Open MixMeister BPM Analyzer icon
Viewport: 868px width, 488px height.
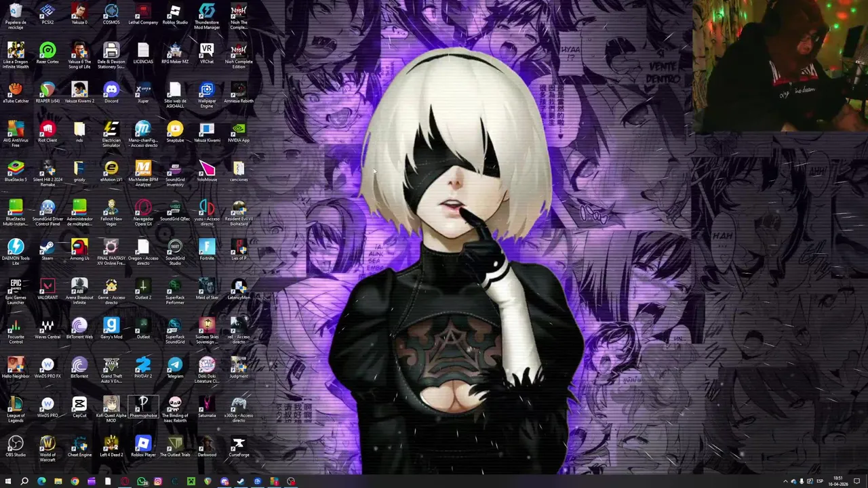point(143,174)
